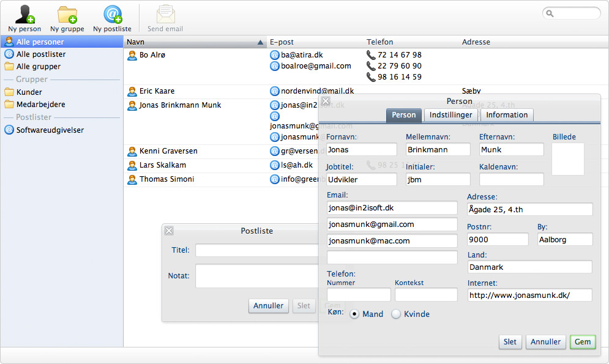
Task: Open the Kunder group folder
Action: point(29,92)
